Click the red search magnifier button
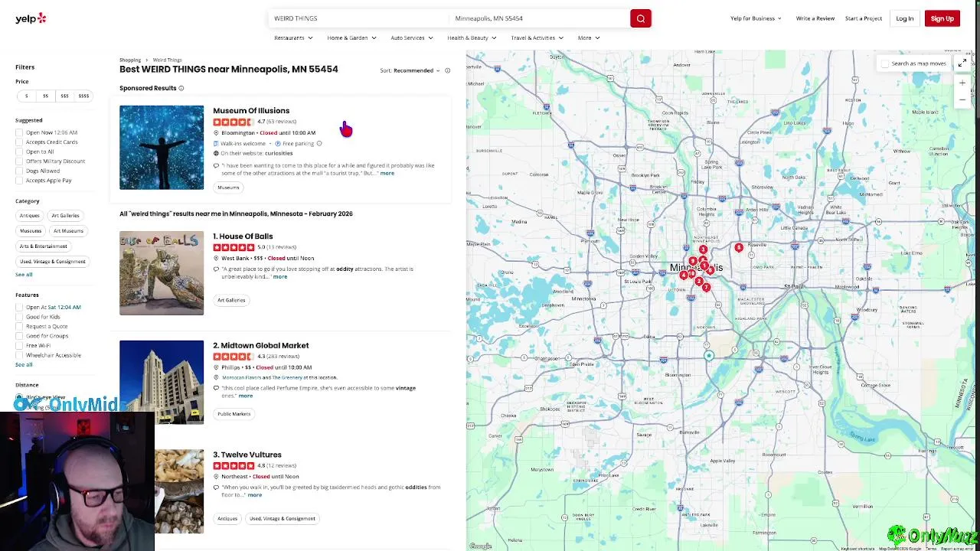 point(641,18)
